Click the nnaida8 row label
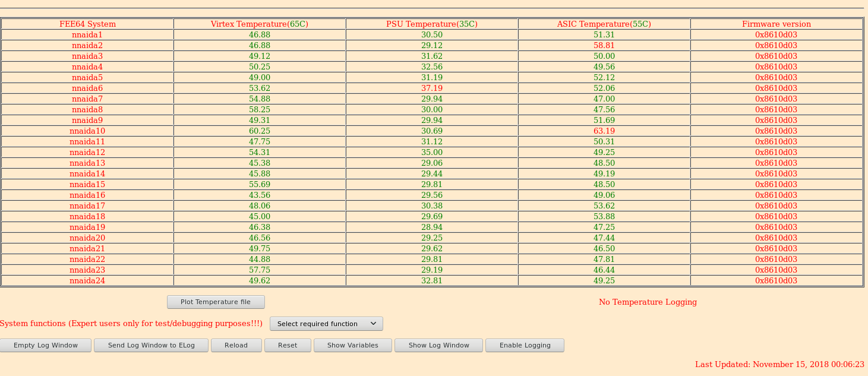868x376 pixels. 87,110
